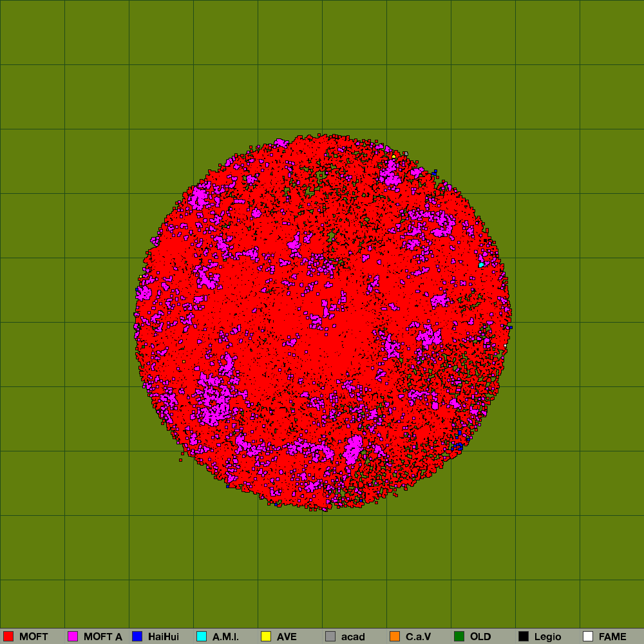
Task: Click the cyan A.M.I. legend swatch
Action: pyautogui.click(x=202, y=636)
